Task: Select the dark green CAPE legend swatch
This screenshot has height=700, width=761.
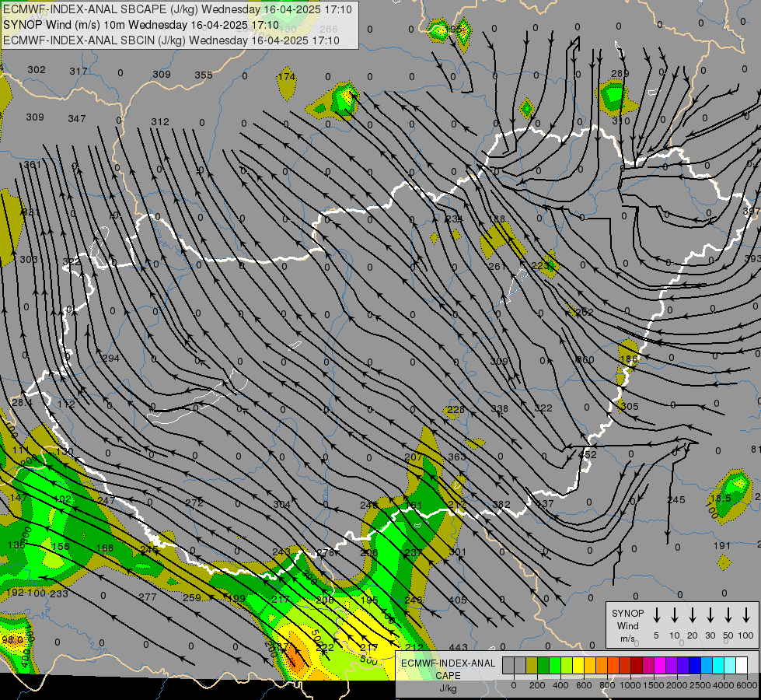Action: tap(543, 665)
